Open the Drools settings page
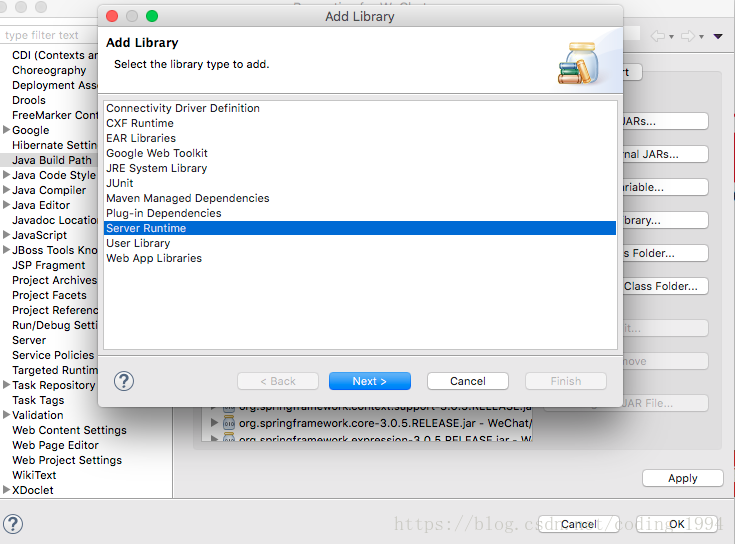Screen dimensions: 735x544 29,100
